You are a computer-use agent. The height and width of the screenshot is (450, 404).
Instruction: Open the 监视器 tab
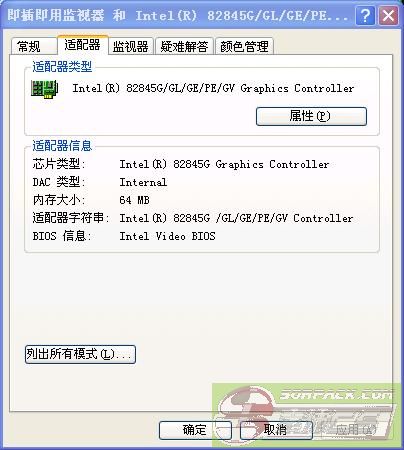click(131, 46)
